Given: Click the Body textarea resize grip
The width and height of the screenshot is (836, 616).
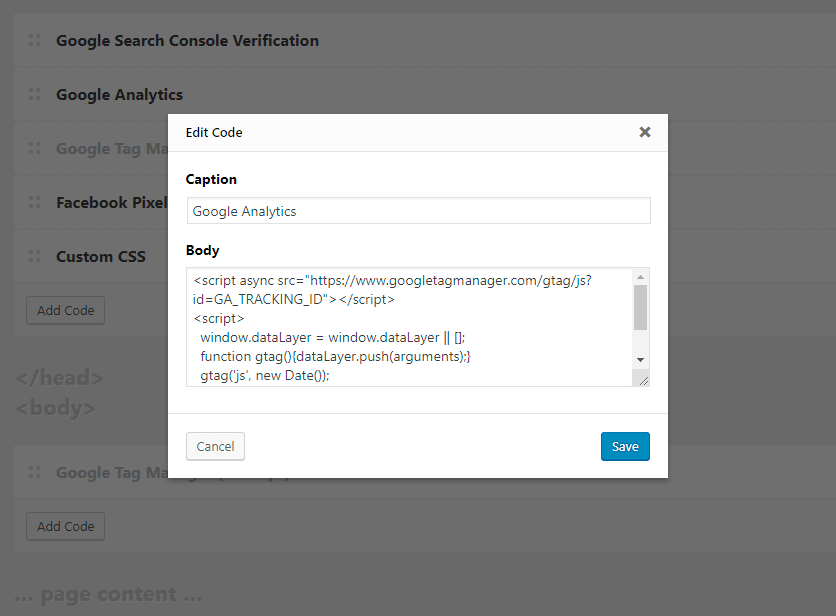Looking at the screenshot, I should [x=643, y=380].
